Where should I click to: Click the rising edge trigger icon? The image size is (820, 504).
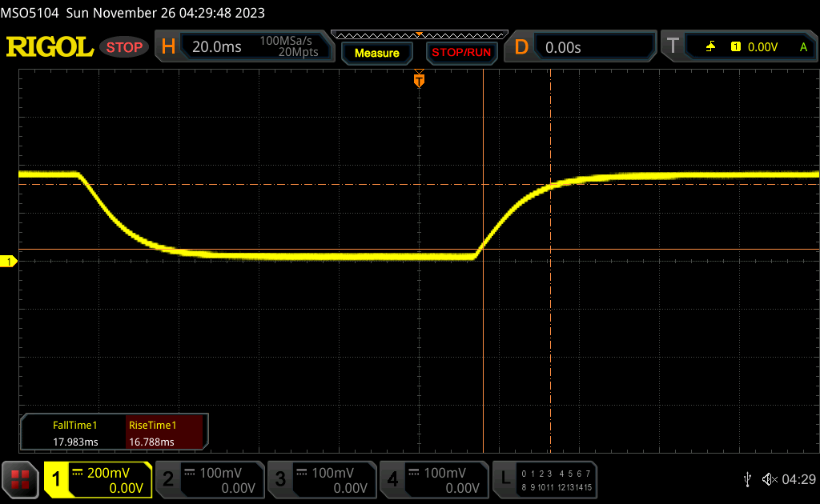tap(710, 47)
